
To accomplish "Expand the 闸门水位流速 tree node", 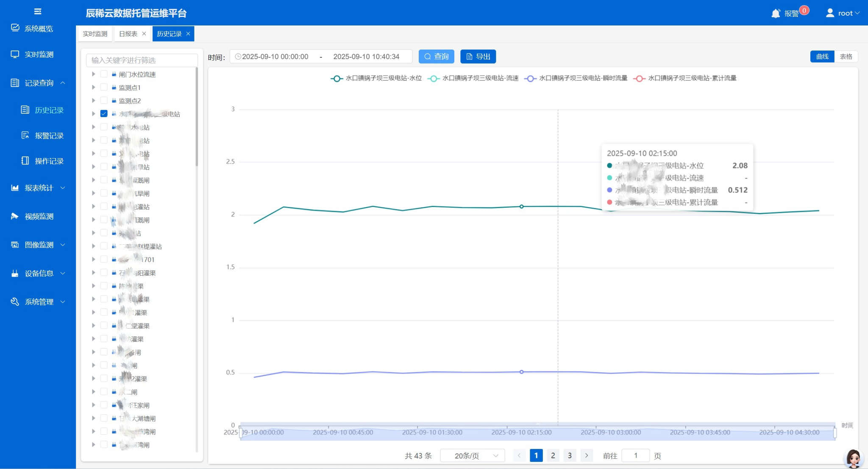I will coord(93,74).
